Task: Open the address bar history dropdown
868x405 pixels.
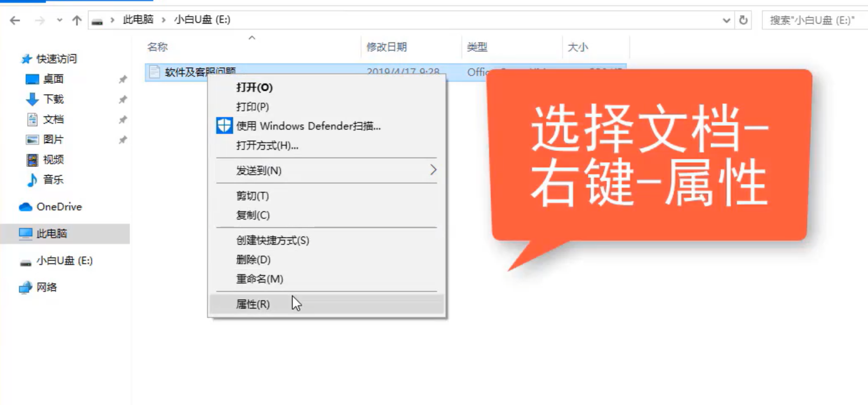Action: click(x=726, y=20)
